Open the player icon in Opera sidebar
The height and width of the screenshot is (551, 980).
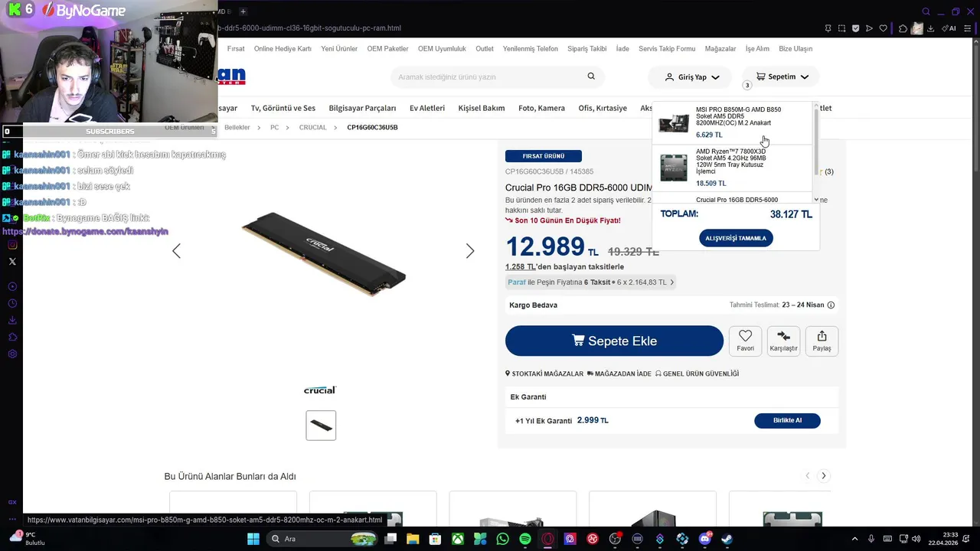click(12, 286)
